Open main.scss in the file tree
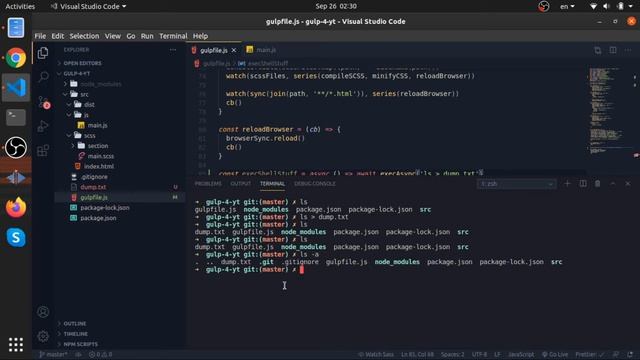The width and height of the screenshot is (640, 360). [101, 156]
